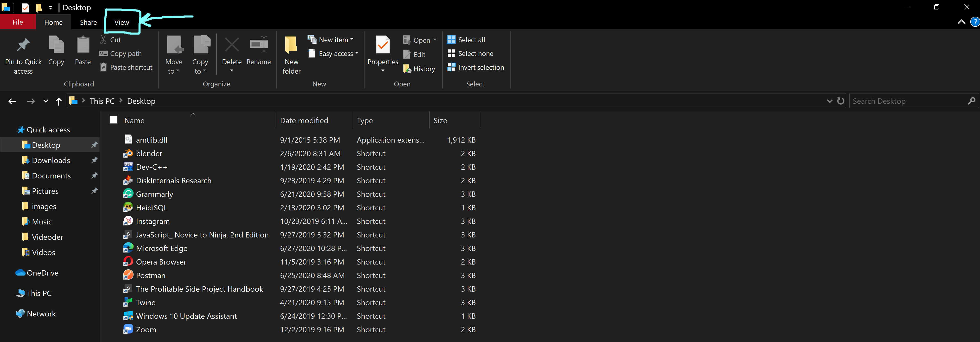The image size is (980, 342).
Task: Click the Cut scissors item
Action: 110,40
